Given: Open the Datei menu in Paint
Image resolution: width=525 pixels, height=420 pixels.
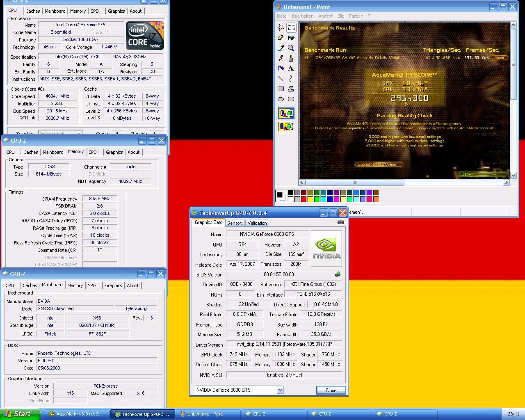Looking at the screenshot, I should click(282, 16).
